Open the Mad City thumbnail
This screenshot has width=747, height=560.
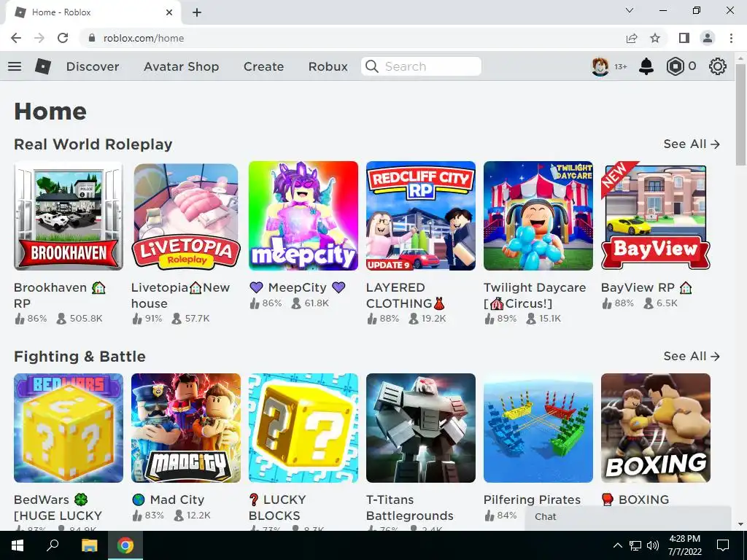click(186, 428)
